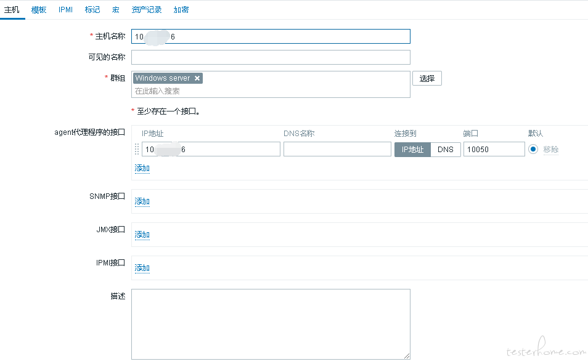Add an IPMI接口 via 添加 link
The height and width of the screenshot is (364, 588).
[x=142, y=268]
